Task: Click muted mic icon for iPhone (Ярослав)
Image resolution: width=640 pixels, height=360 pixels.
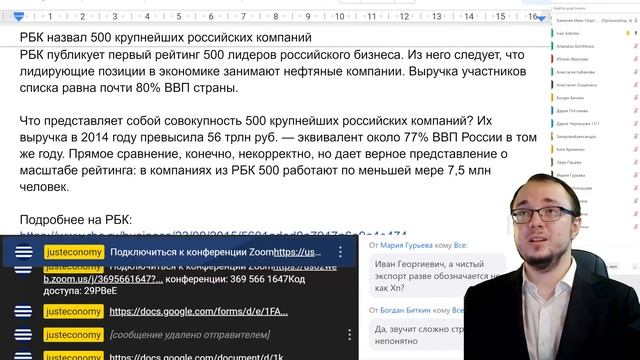Action: coord(636,59)
